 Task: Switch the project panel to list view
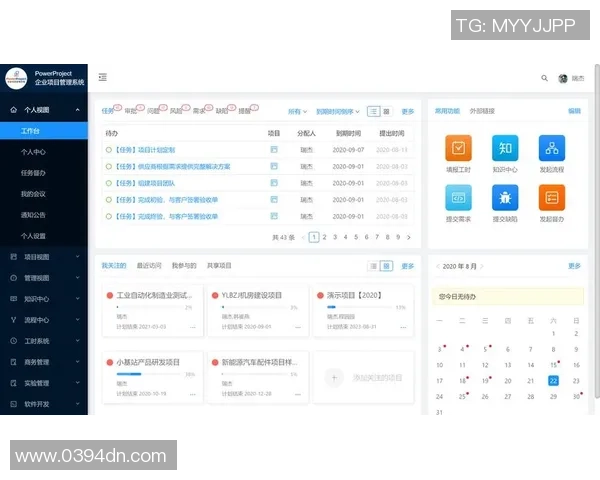pos(374,266)
